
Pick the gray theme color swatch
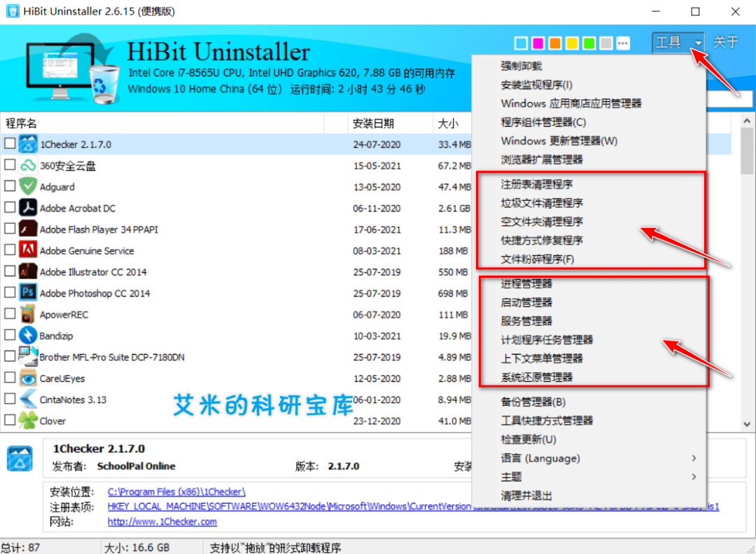click(606, 43)
